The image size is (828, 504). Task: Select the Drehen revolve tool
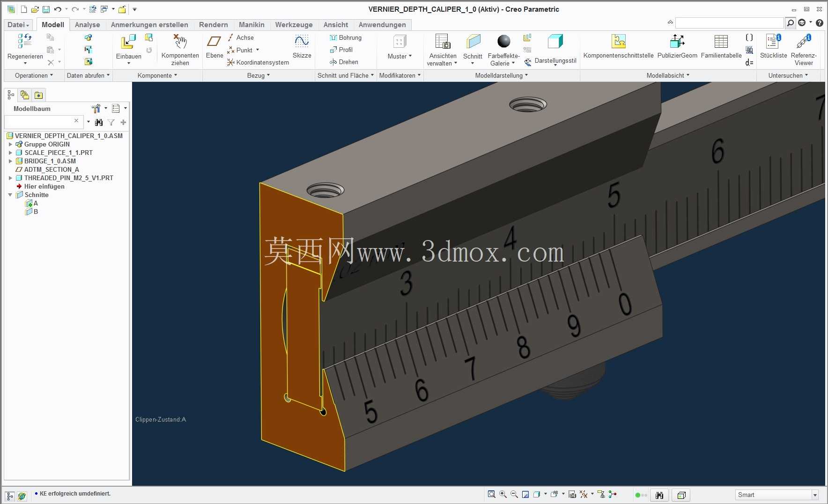(x=344, y=62)
